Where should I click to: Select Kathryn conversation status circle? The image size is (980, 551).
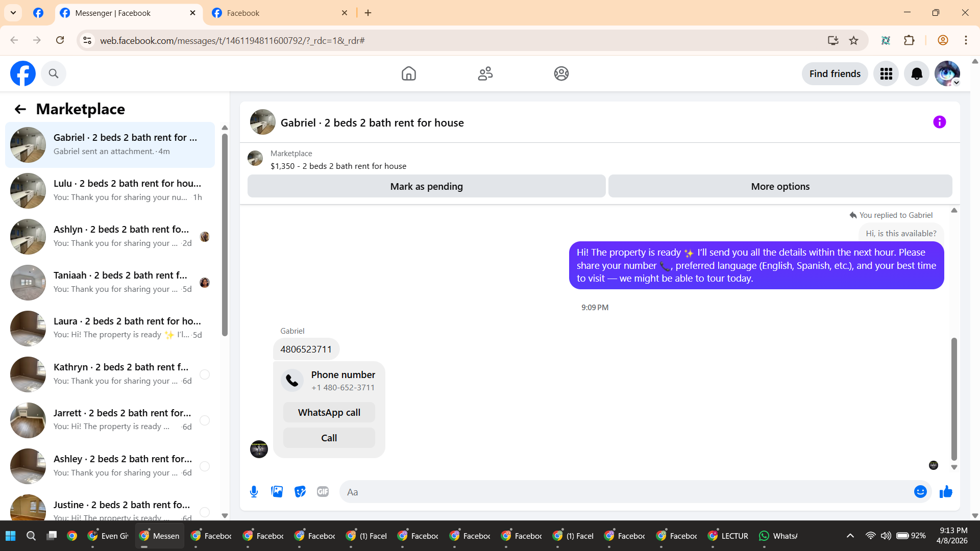[x=205, y=374]
